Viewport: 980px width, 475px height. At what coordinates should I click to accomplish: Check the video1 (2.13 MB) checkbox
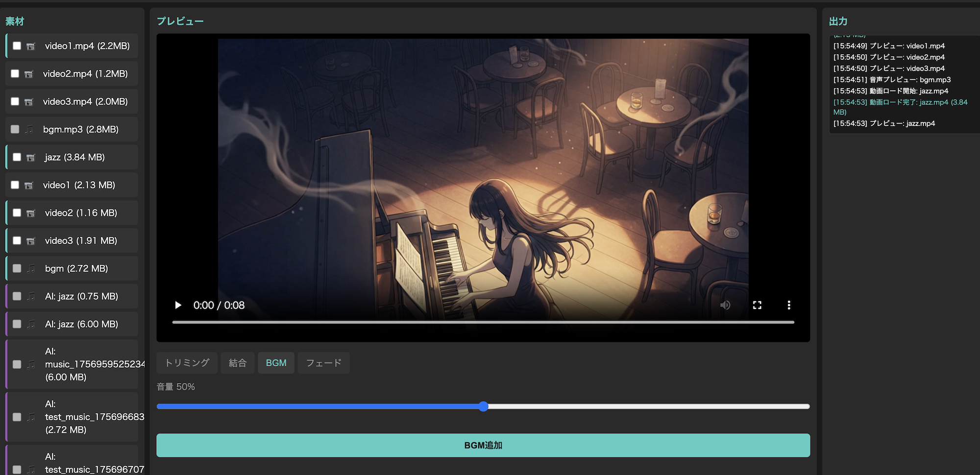coord(15,185)
